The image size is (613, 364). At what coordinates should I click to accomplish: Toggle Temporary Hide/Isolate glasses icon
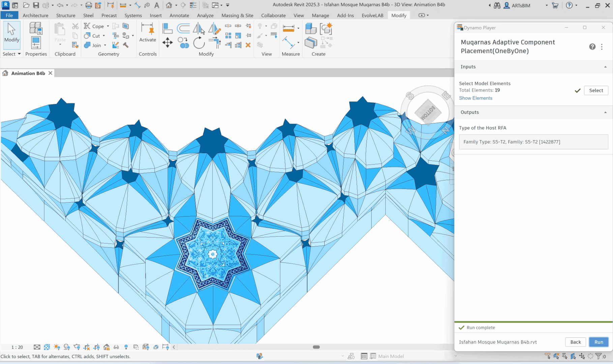116,347
